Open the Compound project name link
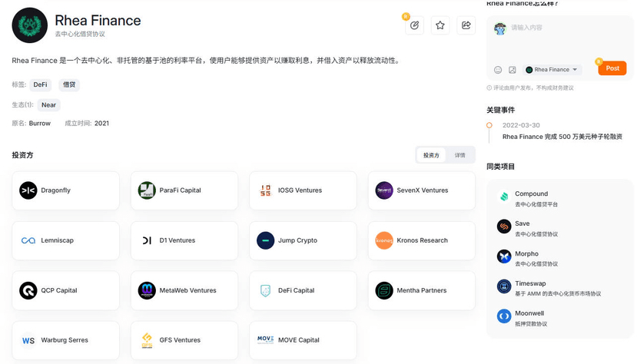The width and height of the screenshot is (637, 364). (532, 194)
